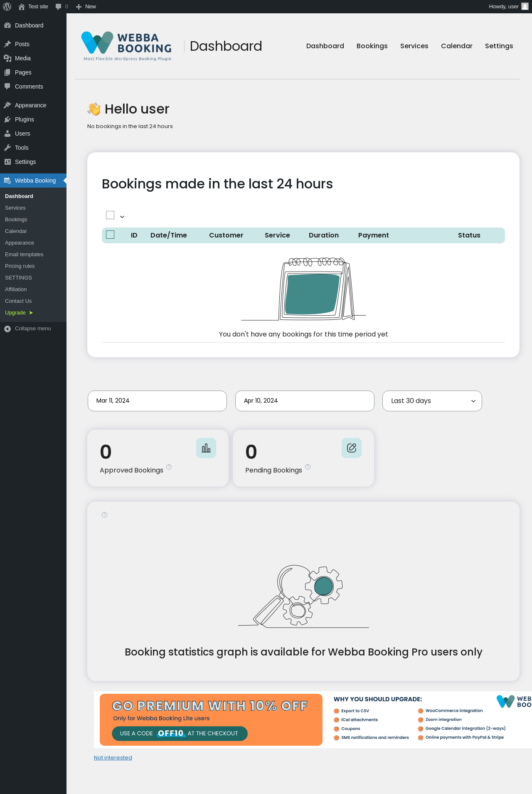Click the Appearance brush icon
Image resolution: width=532 pixels, height=794 pixels.
(7, 105)
